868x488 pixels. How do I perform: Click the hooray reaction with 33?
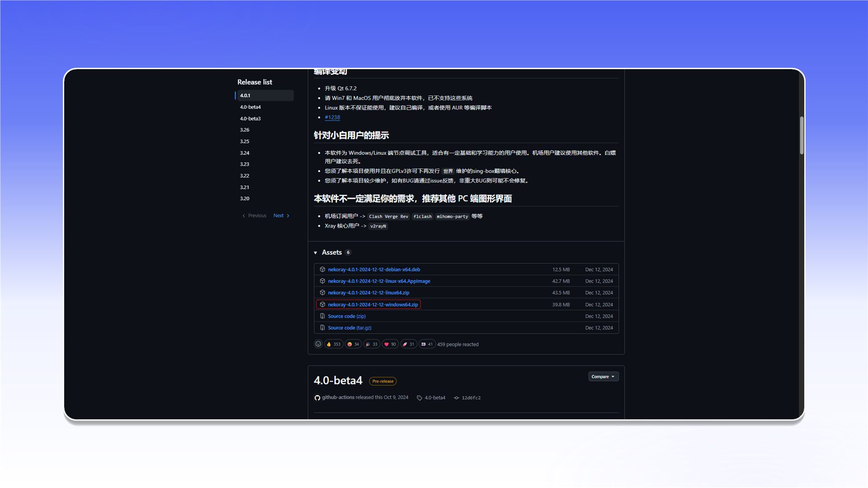[372, 344]
